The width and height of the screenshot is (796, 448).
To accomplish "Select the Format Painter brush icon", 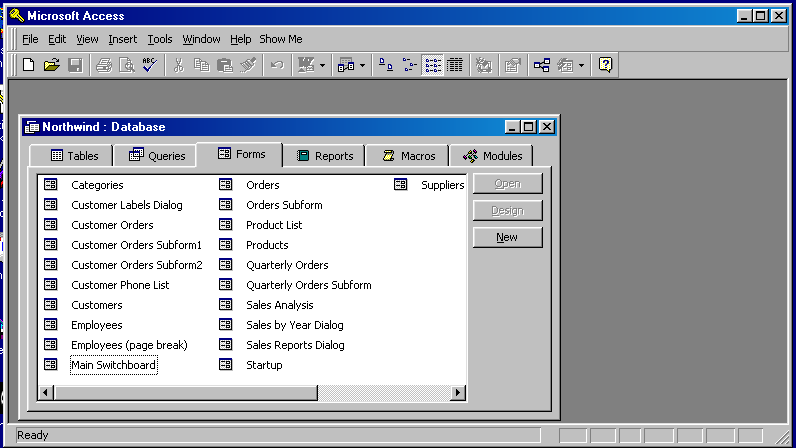I will (x=248, y=65).
